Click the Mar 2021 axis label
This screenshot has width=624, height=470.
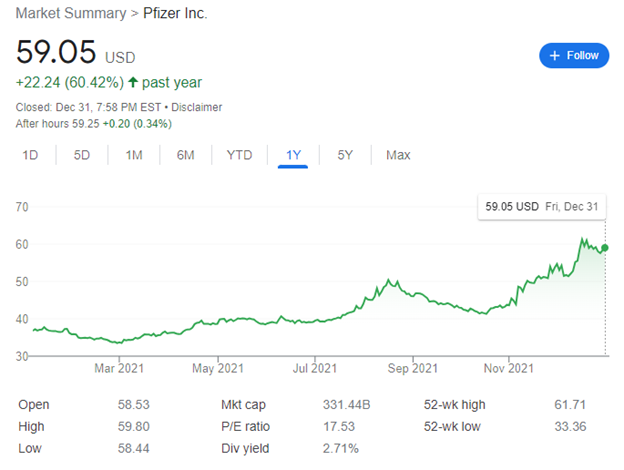click(119, 368)
